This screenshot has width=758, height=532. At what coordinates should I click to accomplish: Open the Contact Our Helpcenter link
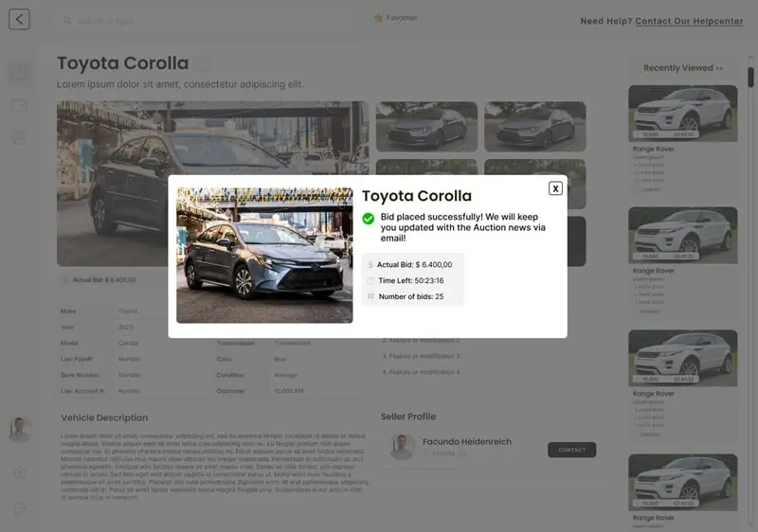689,21
